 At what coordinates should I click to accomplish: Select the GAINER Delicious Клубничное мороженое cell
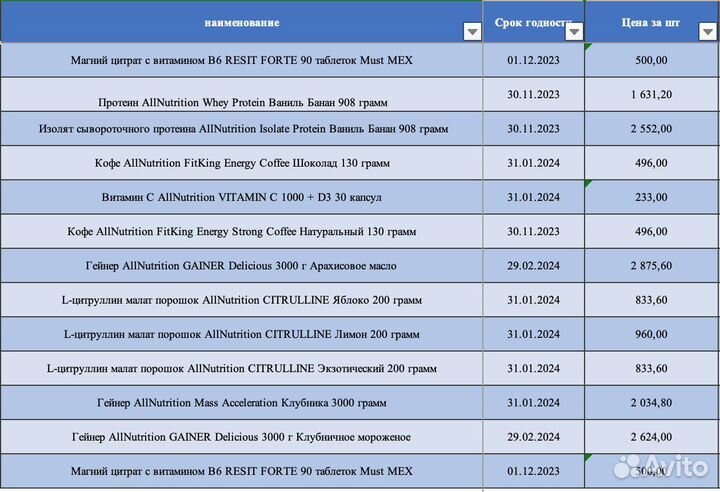242,437
